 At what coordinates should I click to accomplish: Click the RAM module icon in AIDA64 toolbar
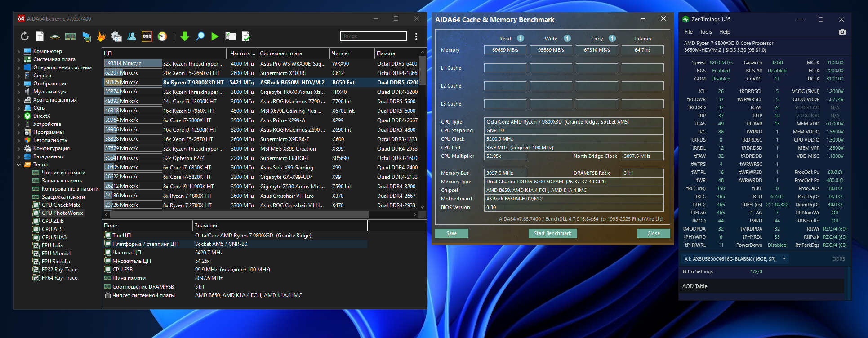70,36
